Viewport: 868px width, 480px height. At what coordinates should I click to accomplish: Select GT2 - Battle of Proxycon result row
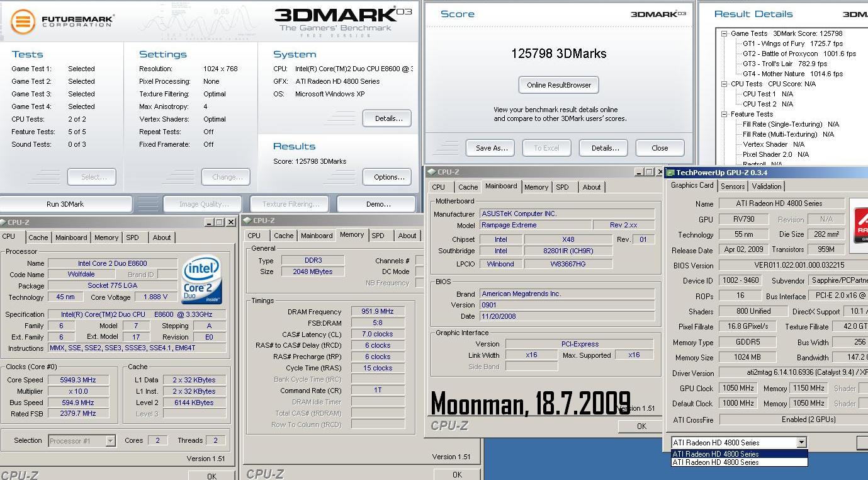(x=799, y=54)
